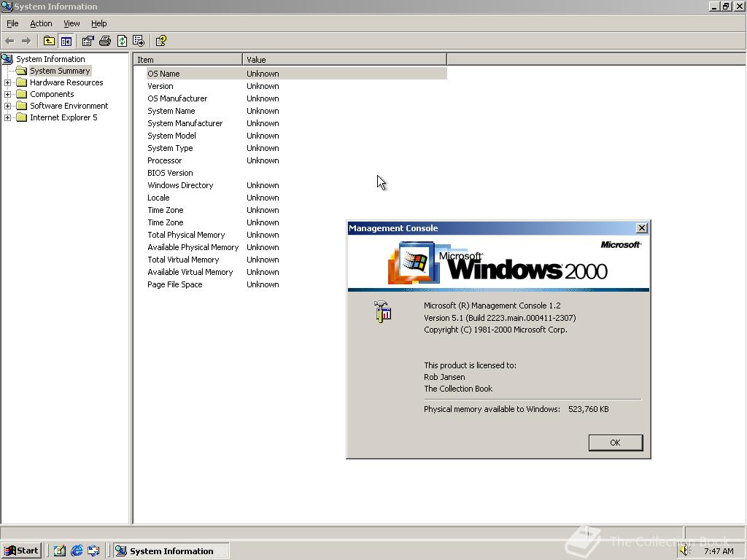Expand the Internet Explorer 5 tree node

click(7, 117)
